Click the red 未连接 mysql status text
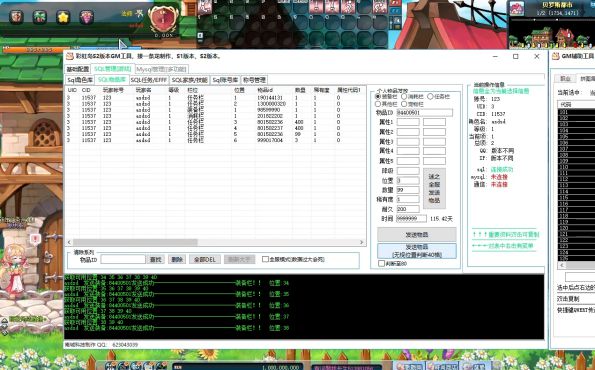Image resolution: width=595 pixels, height=370 pixels. coord(499,177)
